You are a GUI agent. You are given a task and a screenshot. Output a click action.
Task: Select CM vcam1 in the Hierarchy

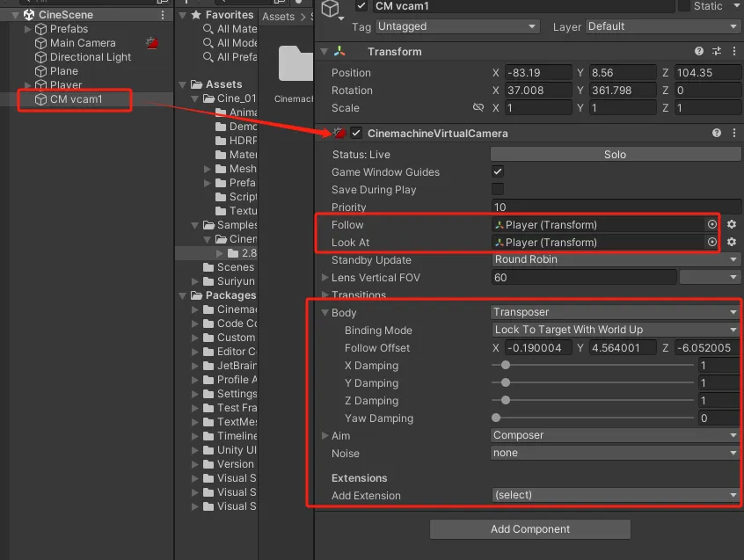[76, 99]
